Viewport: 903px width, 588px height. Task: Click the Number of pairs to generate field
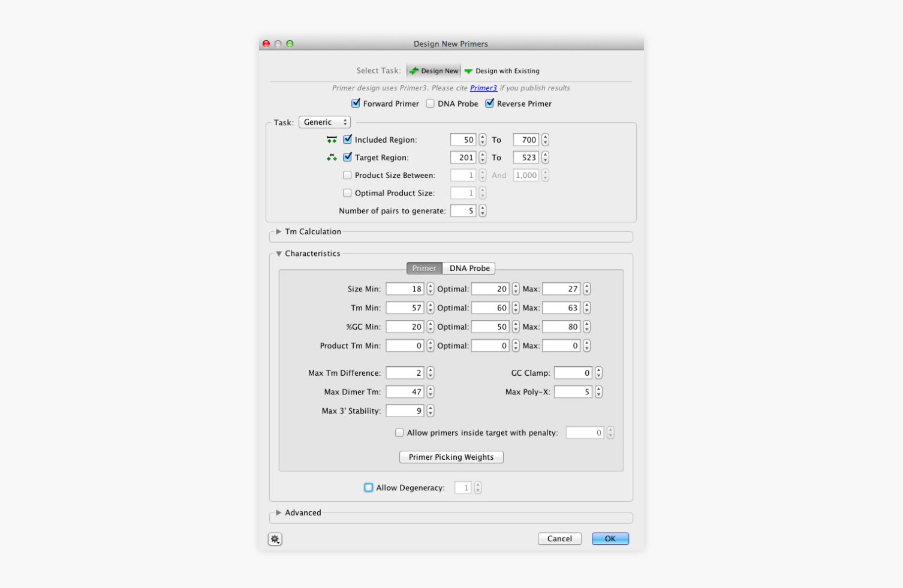(x=463, y=211)
